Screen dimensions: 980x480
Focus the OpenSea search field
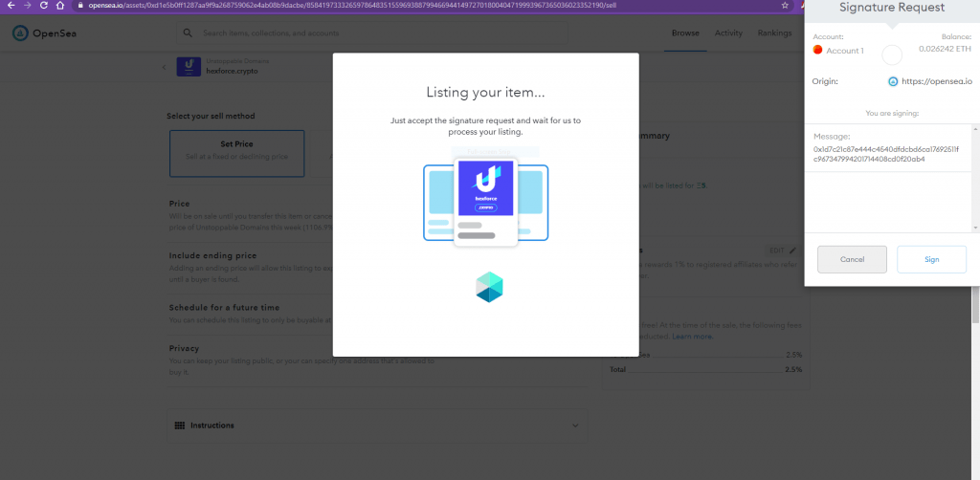click(x=372, y=33)
